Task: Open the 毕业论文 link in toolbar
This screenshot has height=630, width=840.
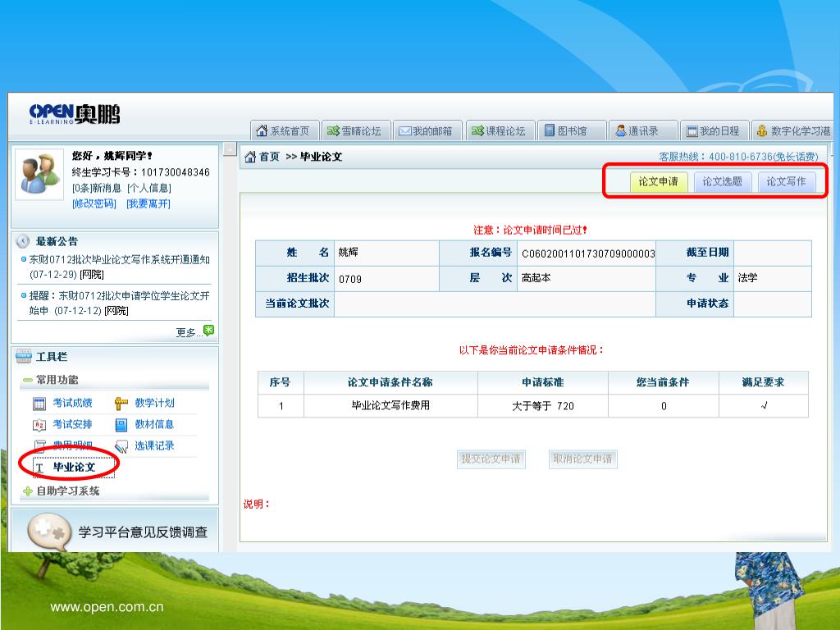Action: [74, 467]
